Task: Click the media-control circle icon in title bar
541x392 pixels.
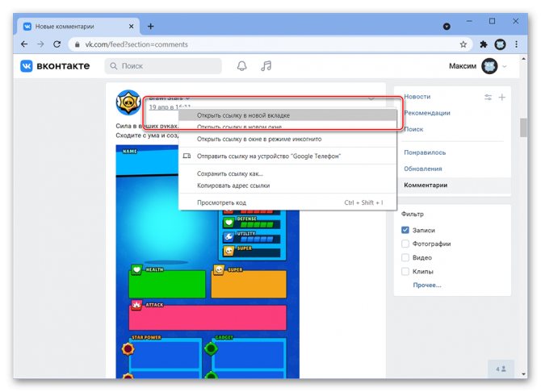Action: click(x=447, y=26)
